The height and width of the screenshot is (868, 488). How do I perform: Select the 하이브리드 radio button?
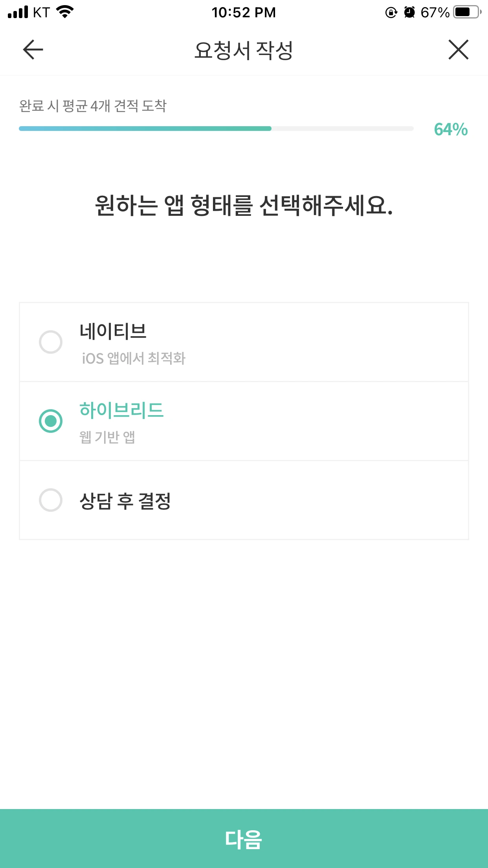click(x=51, y=421)
